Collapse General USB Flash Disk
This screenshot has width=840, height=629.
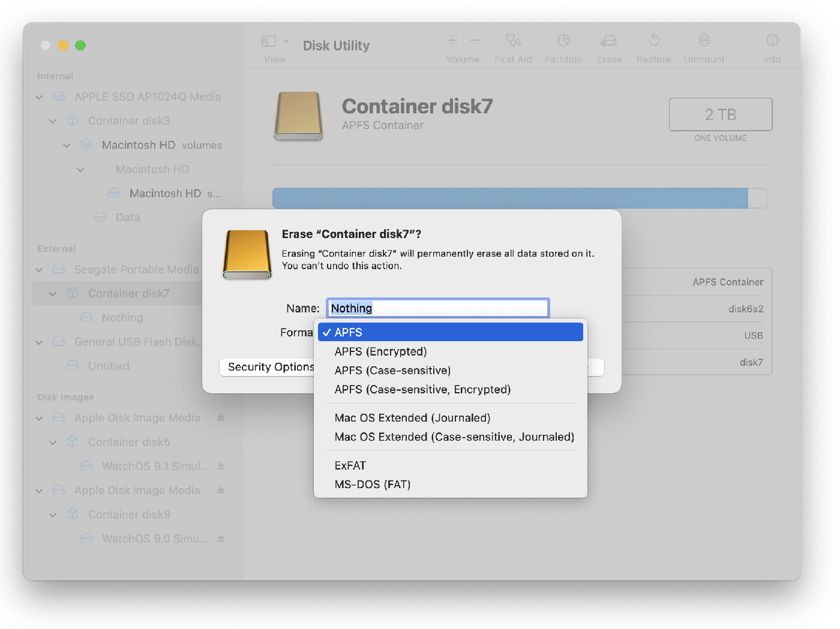pos(39,342)
